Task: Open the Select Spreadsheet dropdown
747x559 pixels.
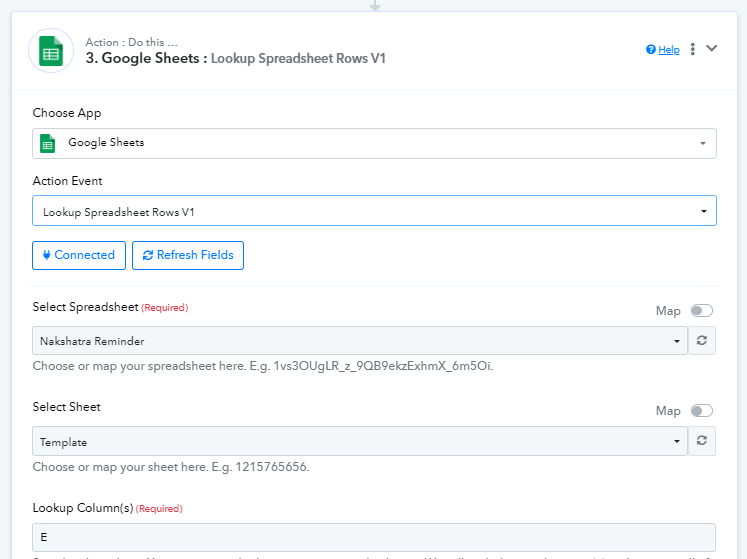Action: point(360,341)
